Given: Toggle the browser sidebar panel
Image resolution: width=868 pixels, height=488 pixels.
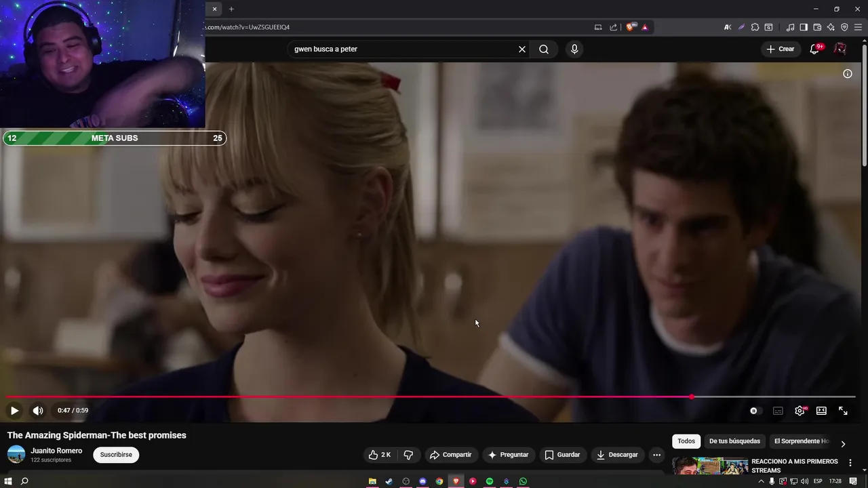Looking at the screenshot, I should pyautogui.click(x=804, y=27).
